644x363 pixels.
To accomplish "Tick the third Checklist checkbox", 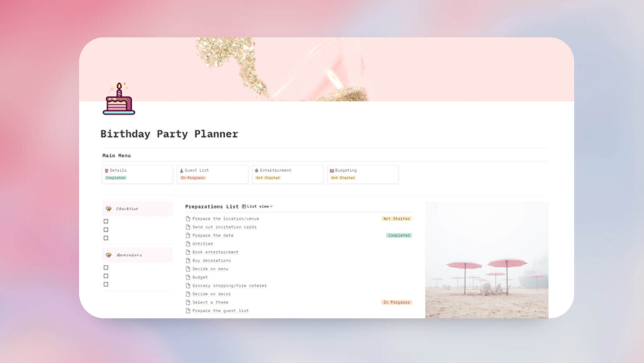I will coord(106,238).
